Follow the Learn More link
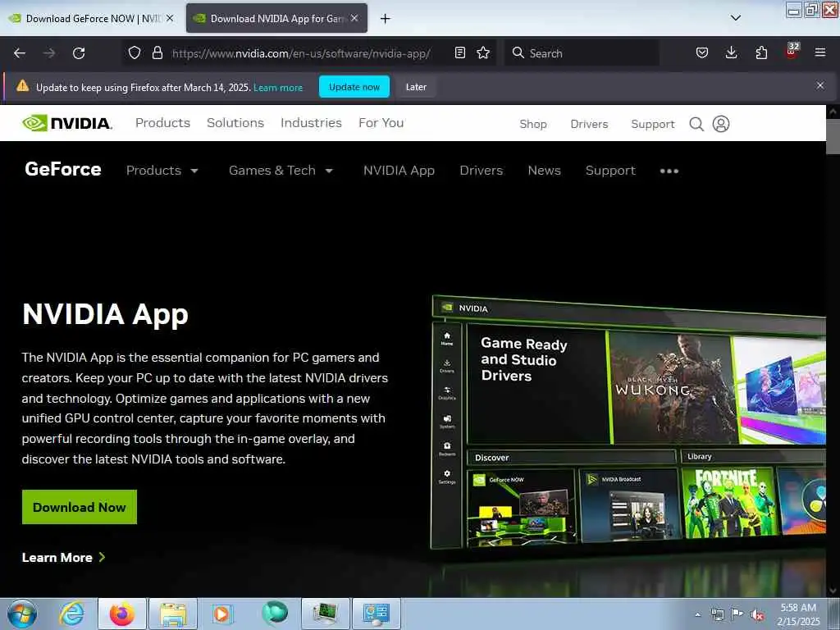The height and width of the screenshot is (630, 840). click(x=63, y=558)
